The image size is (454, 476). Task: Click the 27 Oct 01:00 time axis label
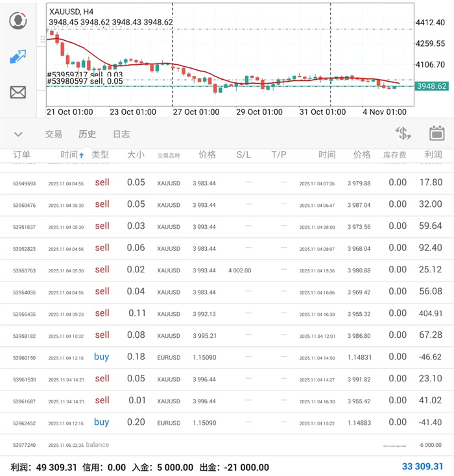pyautogui.click(x=196, y=112)
